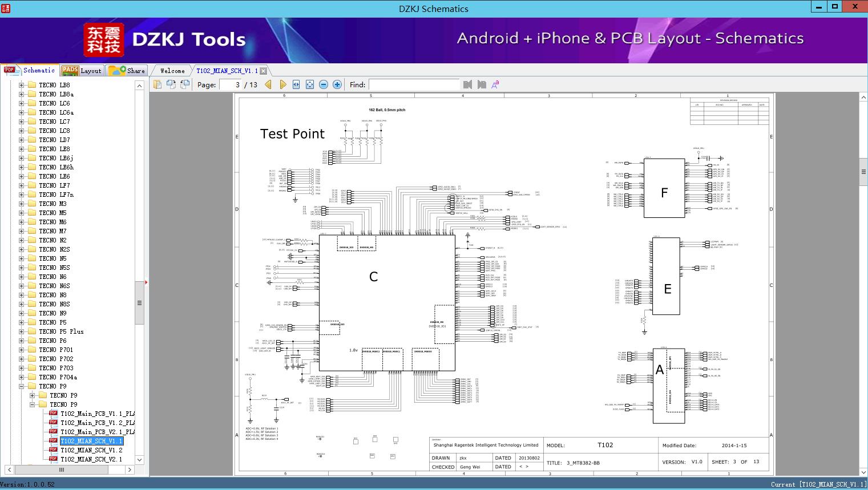This screenshot has height=490, width=868.
Task: Select the TECNO N6S folder
Action: click(x=54, y=286)
